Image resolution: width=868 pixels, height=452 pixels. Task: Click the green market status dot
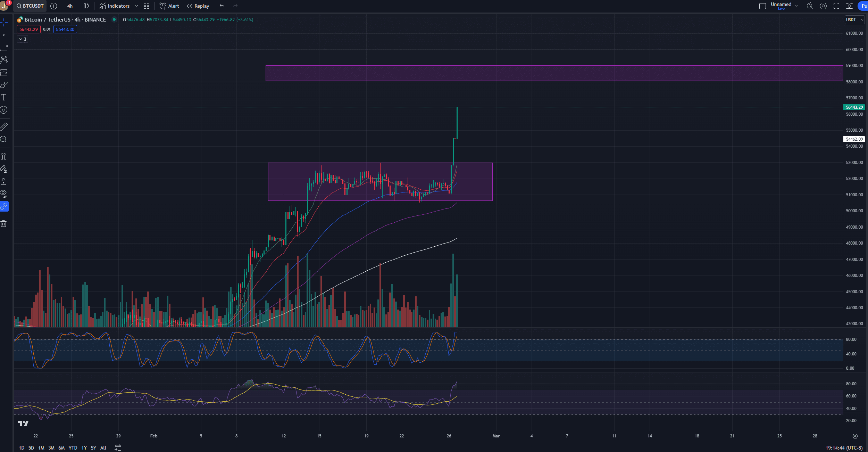[x=114, y=19]
